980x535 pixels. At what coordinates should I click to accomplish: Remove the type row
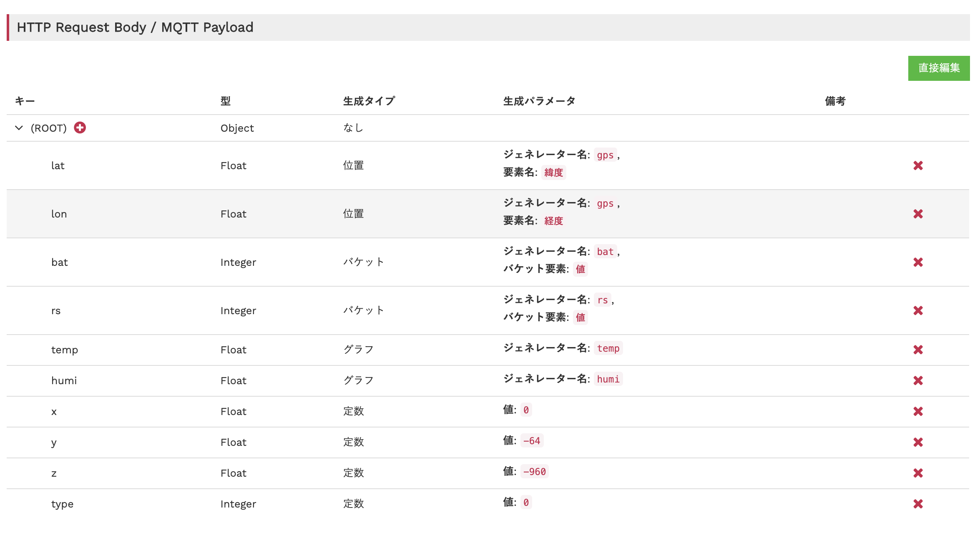tap(917, 504)
